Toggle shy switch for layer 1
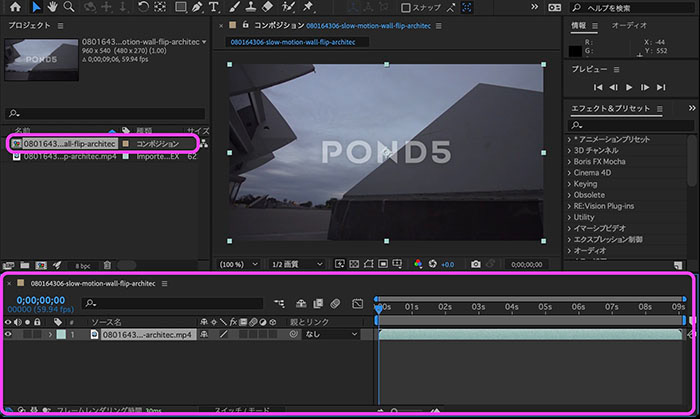 coord(204,334)
